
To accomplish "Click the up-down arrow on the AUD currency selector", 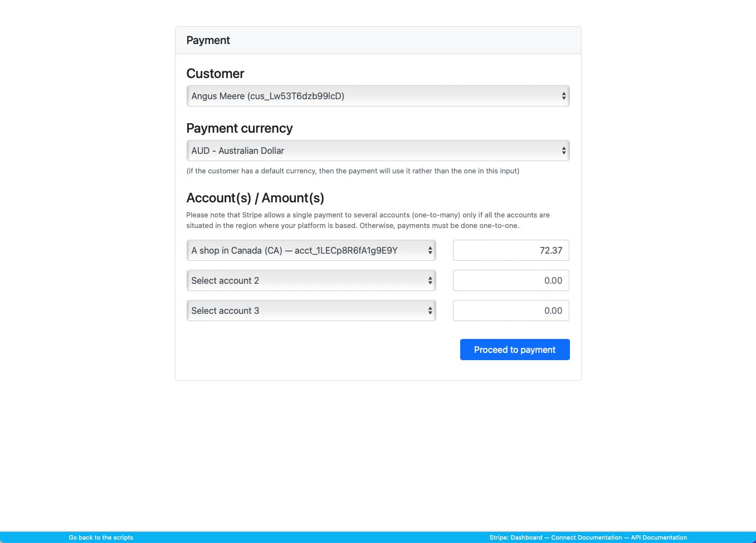I will (x=564, y=151).
